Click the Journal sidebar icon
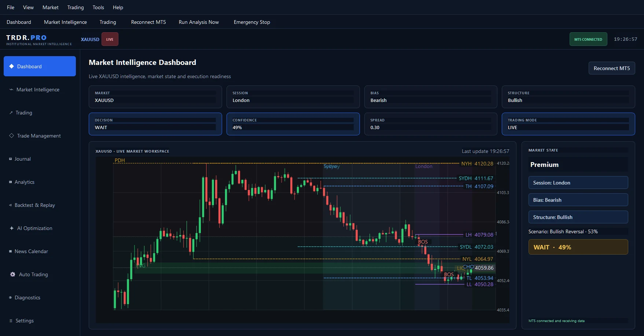Viewport: 644px width, 336px height. pyautogui.click(x=11, y=159)
